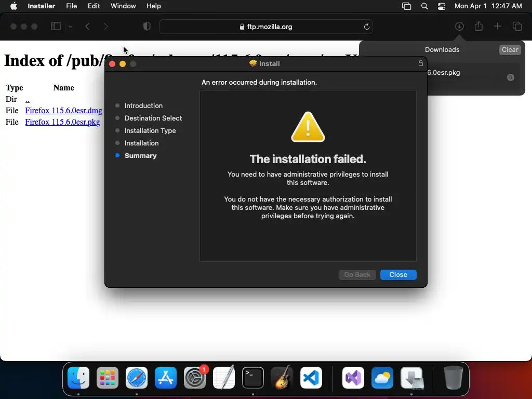532x399 pixels.
Task: Open Terminal from the Dock
Action: click(253, 378)
